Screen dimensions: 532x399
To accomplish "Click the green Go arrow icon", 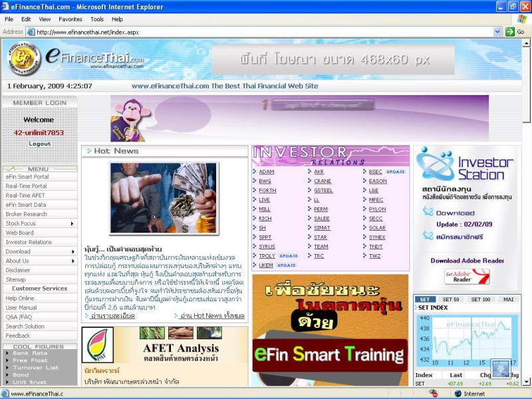I will coord(509,32).
